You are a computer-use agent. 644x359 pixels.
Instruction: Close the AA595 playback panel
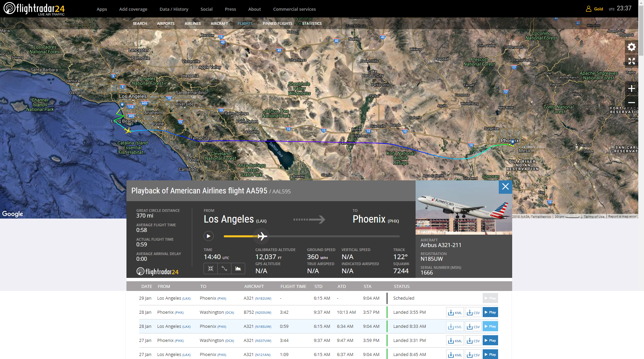505,187
